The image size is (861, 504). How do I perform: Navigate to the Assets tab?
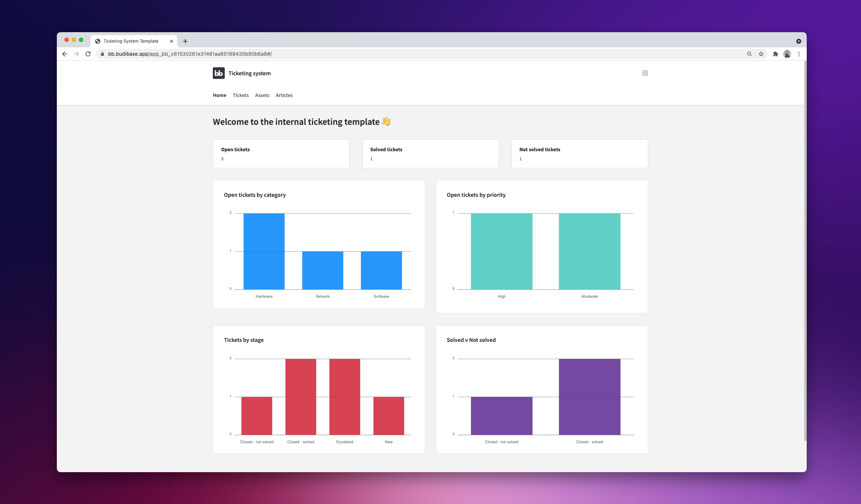(262, 95)
